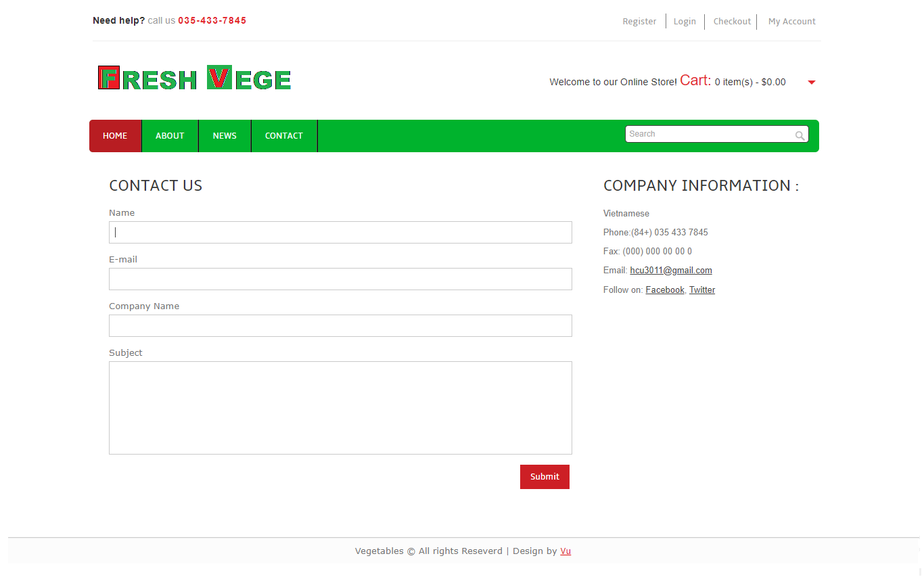Open the Login link
Image resolution: width=924 pixels, height=577 pixels.
click(685, 22)
